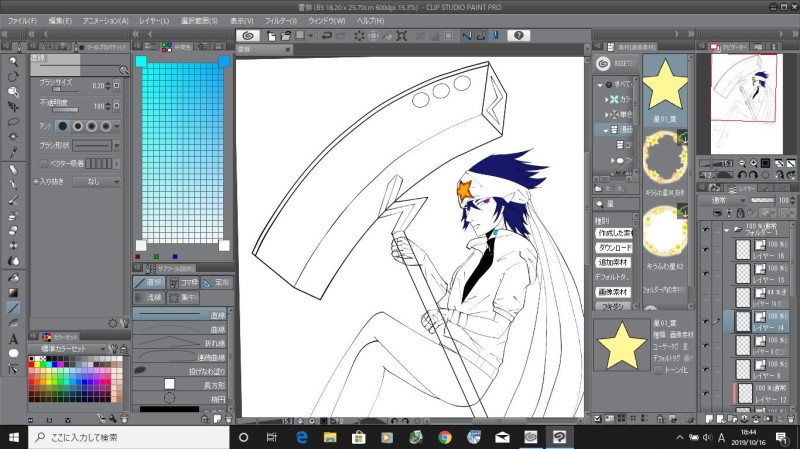The image size is (800, 449).
Task: Select the Balloon tool
Action: (13, 353)
